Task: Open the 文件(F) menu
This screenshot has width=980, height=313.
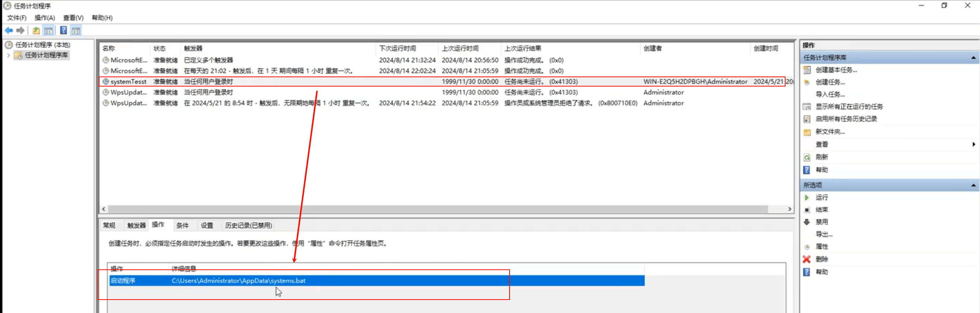Action: [x=17, y=18]
